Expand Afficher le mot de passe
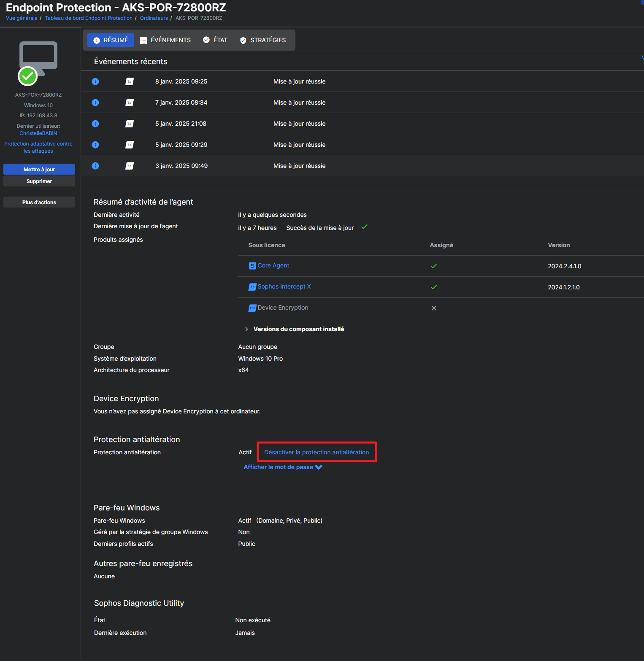This screenshot has height=661, width=644. pyautogui.click(x=283, y=467)
